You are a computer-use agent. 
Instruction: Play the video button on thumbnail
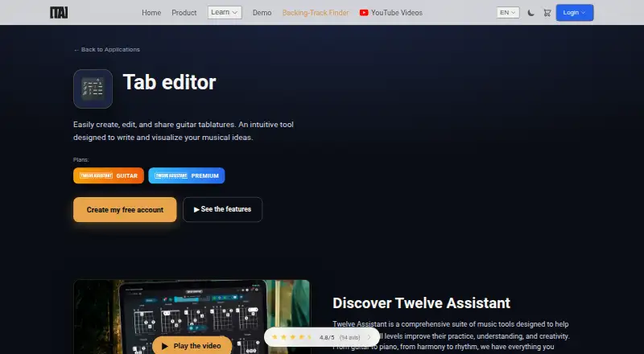(192, 345)
